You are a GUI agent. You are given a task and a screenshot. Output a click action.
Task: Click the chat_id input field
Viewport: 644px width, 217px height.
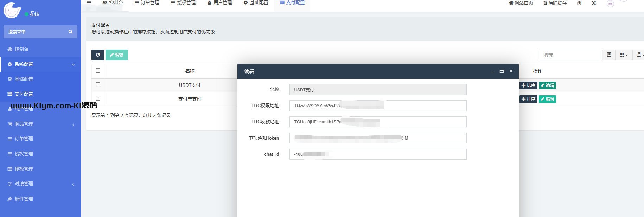coord(378,154)
